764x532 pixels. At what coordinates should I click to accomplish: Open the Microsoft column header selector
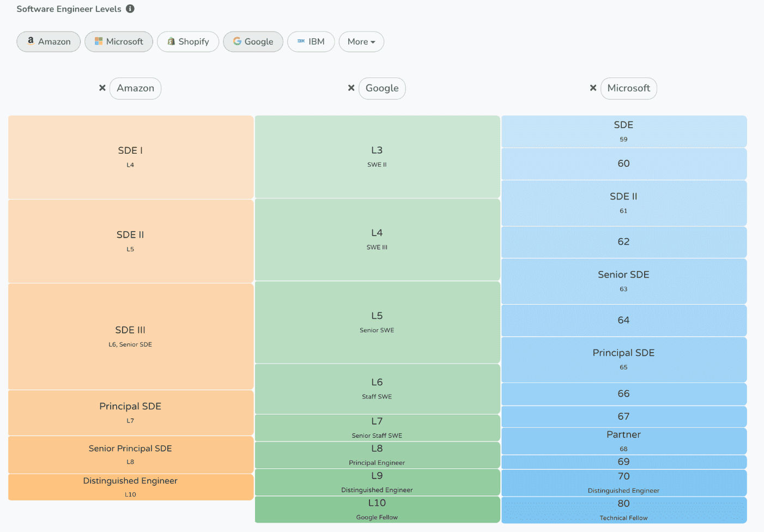629,88
